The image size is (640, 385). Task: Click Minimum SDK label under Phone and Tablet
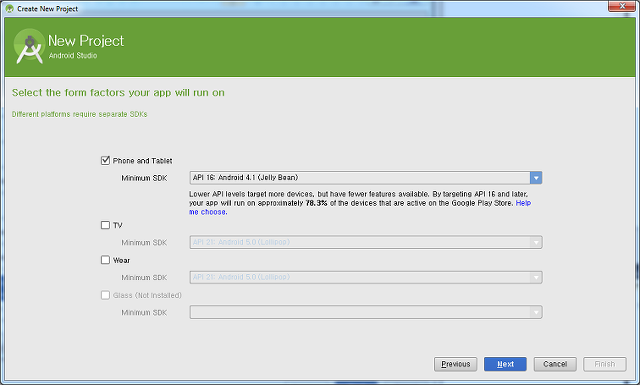click(144, 178)
